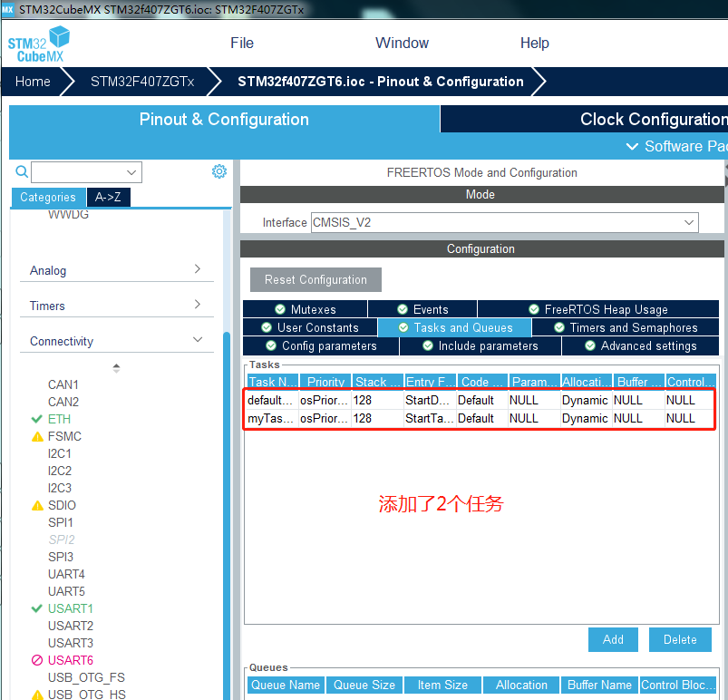Click the STM32CubeMX logo icon
Viewport: 728px width, 700px height.
(39, 44)
